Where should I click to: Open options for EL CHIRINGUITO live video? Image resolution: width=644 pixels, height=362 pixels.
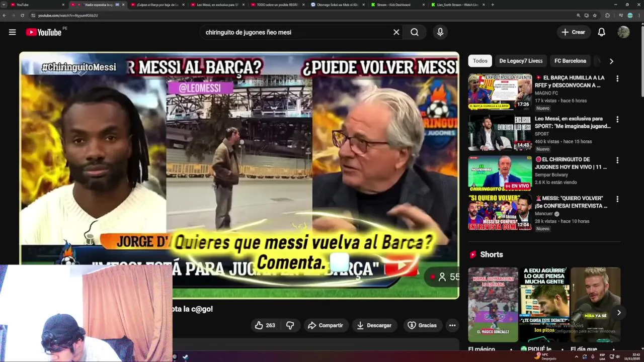(x=617, y=160)
